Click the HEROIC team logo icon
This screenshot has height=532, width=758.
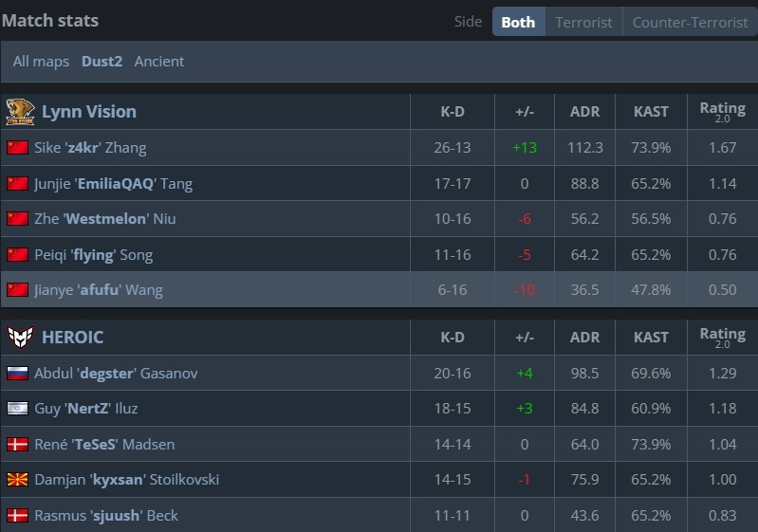click(x=20, y=337)
